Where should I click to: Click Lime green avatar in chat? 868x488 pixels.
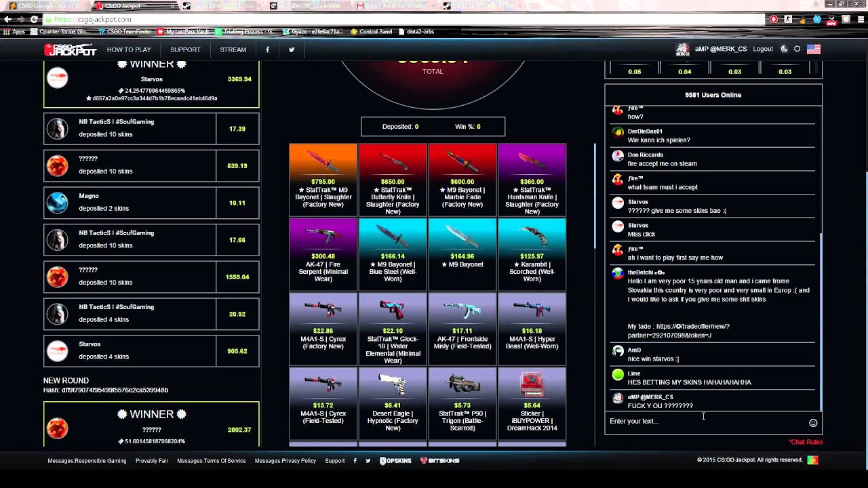(618, 374)
